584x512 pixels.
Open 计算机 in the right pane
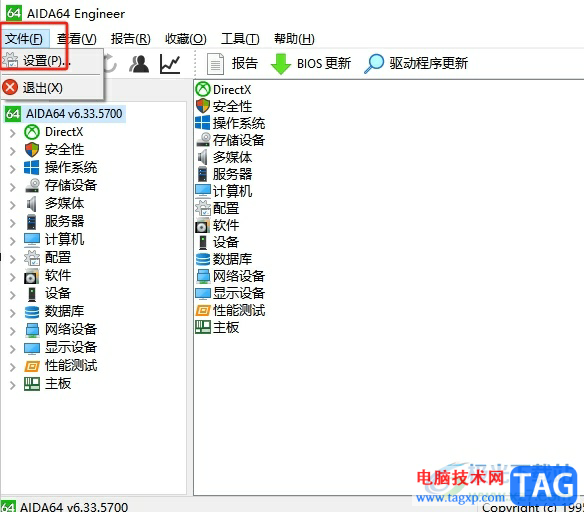pyautogui.click(x=223, y=191)
